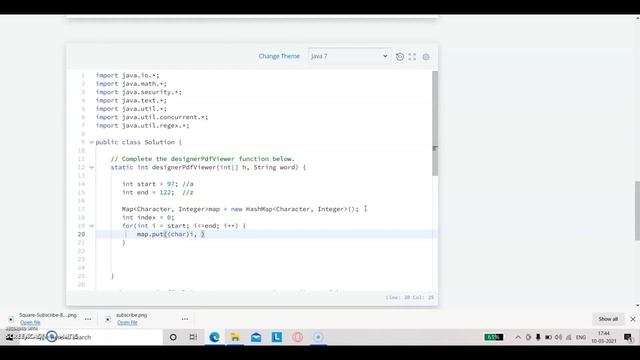640x360 pixels.
Task: Open options menu for subscribe.png download
Action: tap(185, 319)
